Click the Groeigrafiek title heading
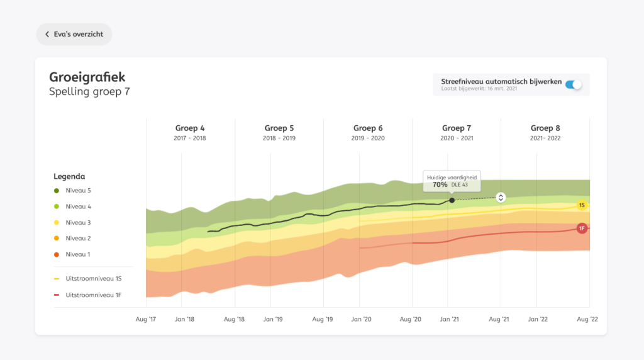 [x=87, y=77]
